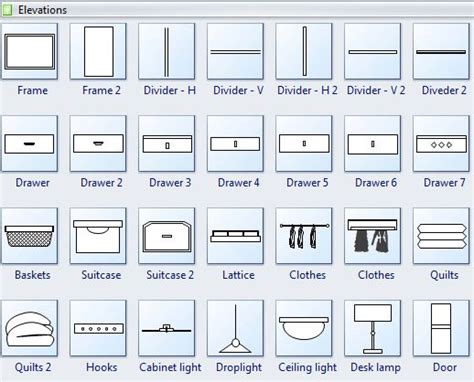Pick the Desk lamp shape
Screen dimensions: 474x382
[373, 328]
